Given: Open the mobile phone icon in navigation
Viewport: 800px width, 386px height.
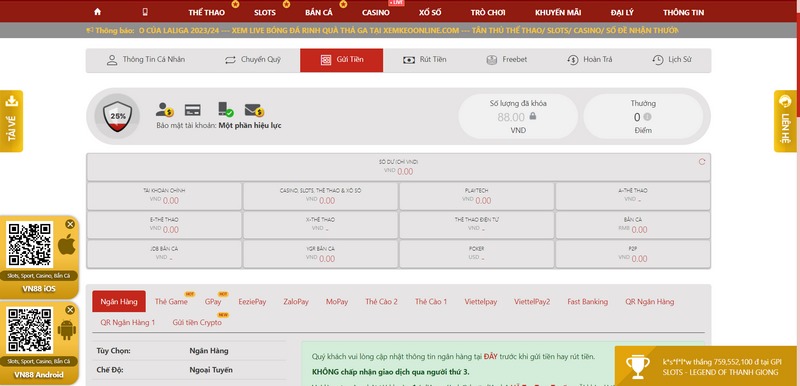Looking at the screenshot, I should click(144, 12).
